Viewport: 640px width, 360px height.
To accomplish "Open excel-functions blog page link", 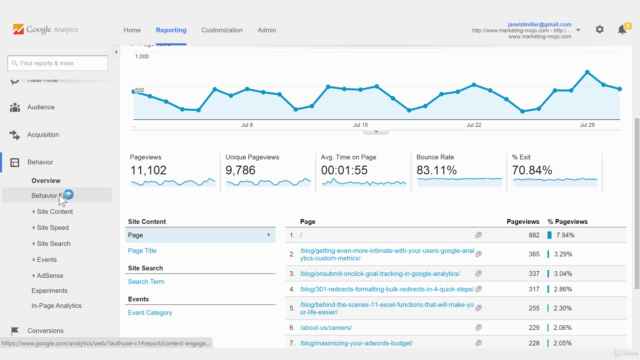I will coord(387,308).
